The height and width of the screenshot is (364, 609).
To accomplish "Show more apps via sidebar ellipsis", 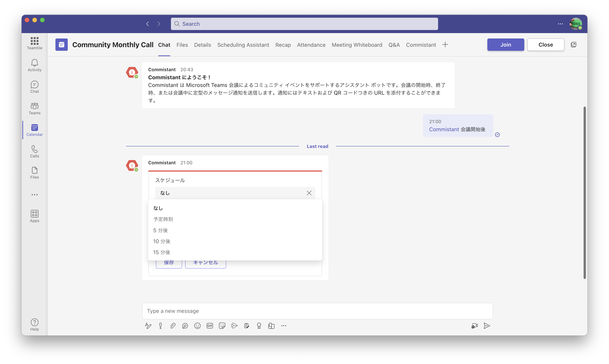I will click(x=35, y=195).
